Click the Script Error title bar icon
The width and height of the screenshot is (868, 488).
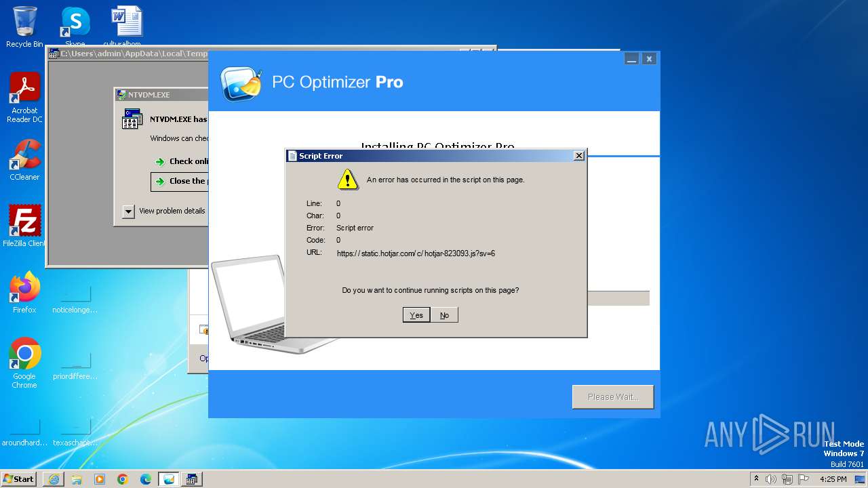pyautogui.click(x=292, y=156)
